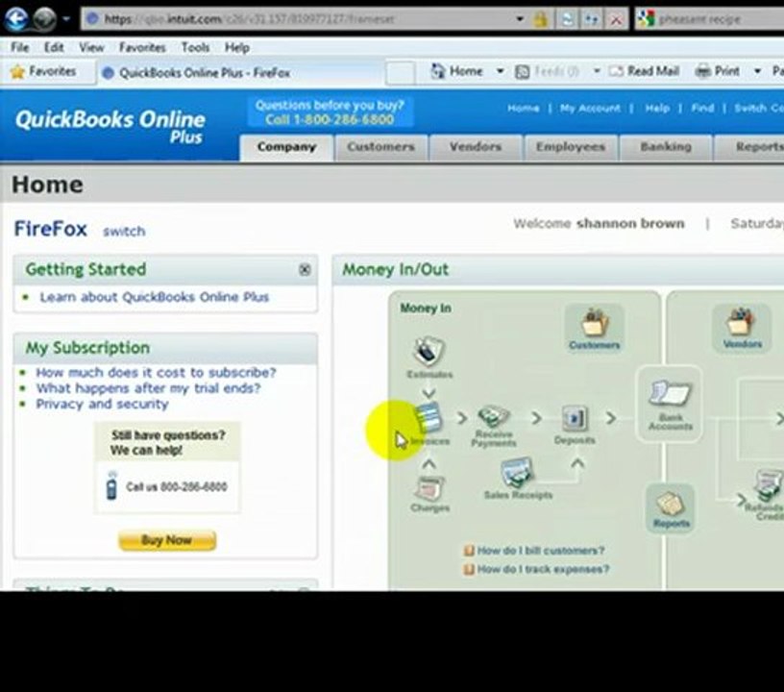Open the Vendors folder icon
784x692 pixels.
tap(742, 328)
